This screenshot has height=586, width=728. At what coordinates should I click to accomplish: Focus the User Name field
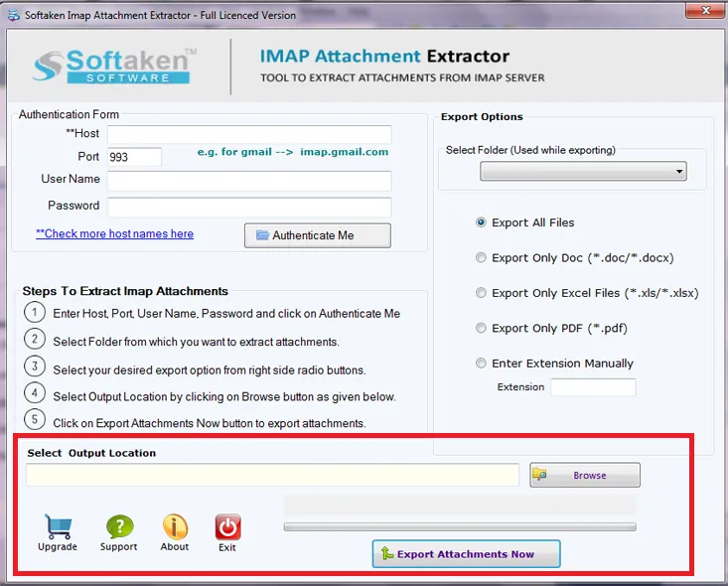coord(250,181)
